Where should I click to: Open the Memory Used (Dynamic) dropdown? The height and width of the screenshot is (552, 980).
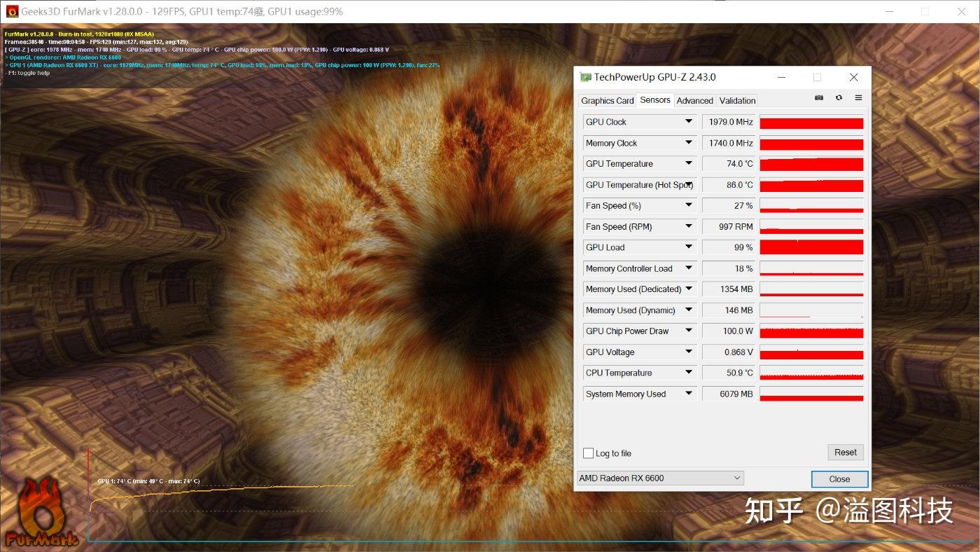[x=689, y=310]
